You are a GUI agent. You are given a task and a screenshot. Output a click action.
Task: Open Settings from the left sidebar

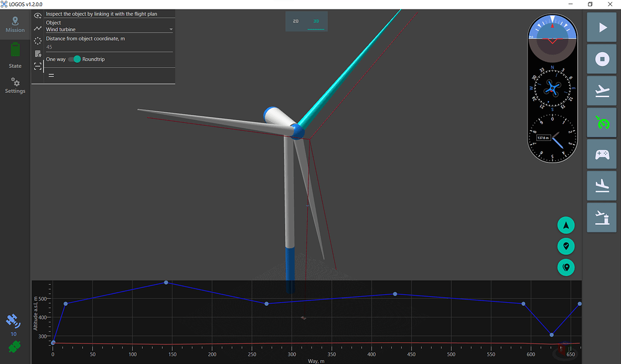pos(15,86)
